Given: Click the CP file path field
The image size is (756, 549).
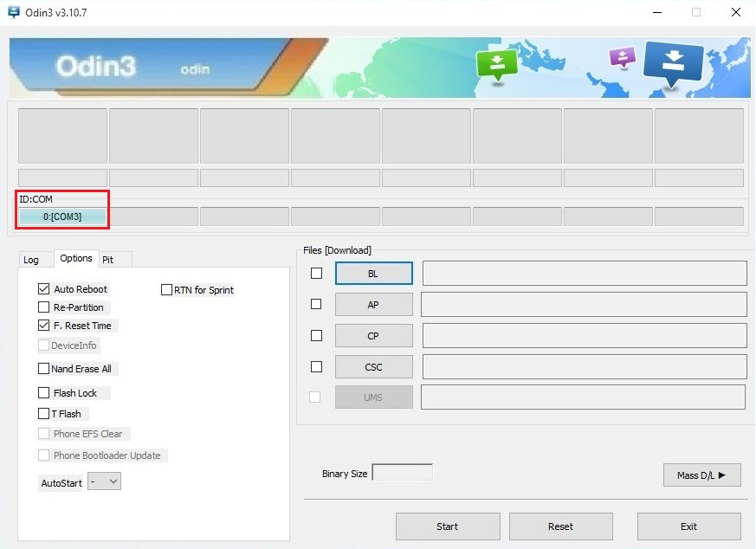Looking at the screenshot, I should click(x=585, y=335).
